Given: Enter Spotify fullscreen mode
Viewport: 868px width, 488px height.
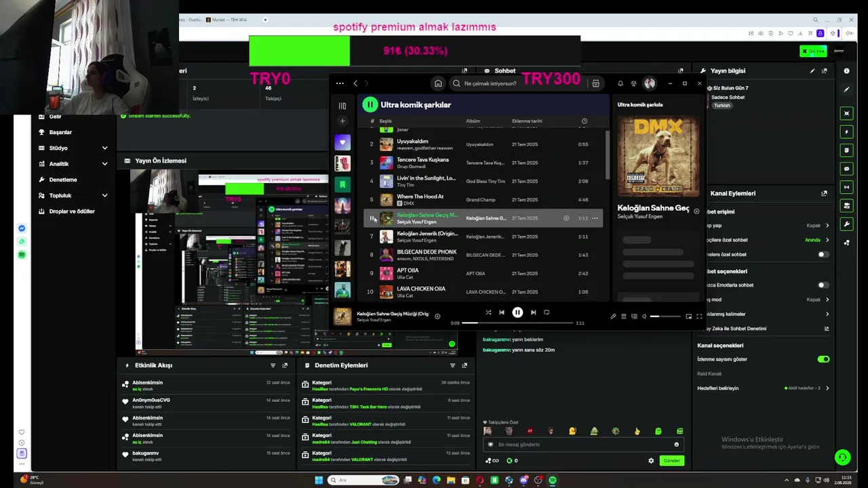Looking at the screenshot, I should click(x=699, y=317).
